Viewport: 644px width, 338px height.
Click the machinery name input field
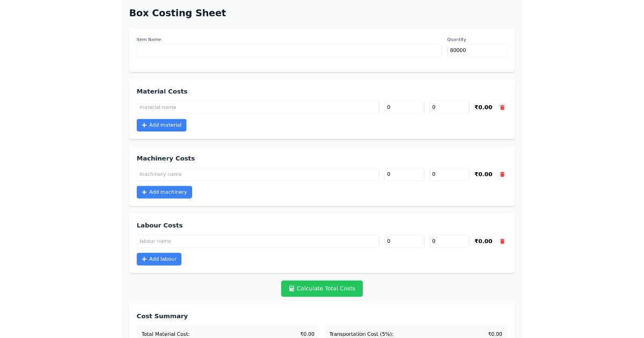(x=258, y=174)
